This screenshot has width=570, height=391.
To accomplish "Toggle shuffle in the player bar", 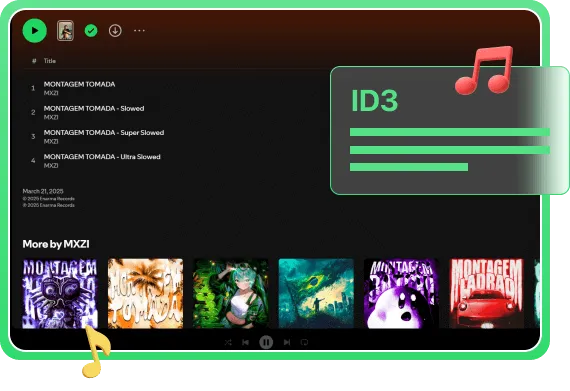I will click(x=228, y=342).
